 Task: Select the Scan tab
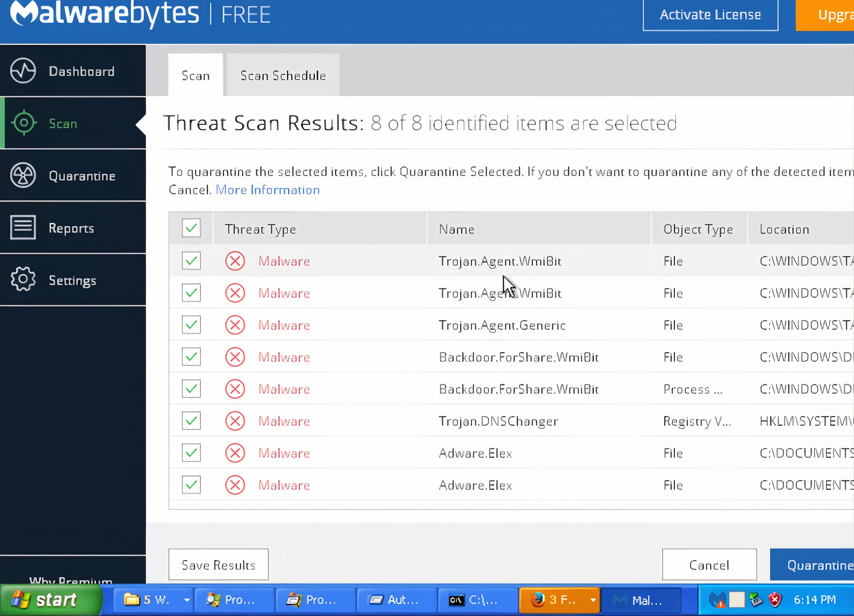(195, 76)
